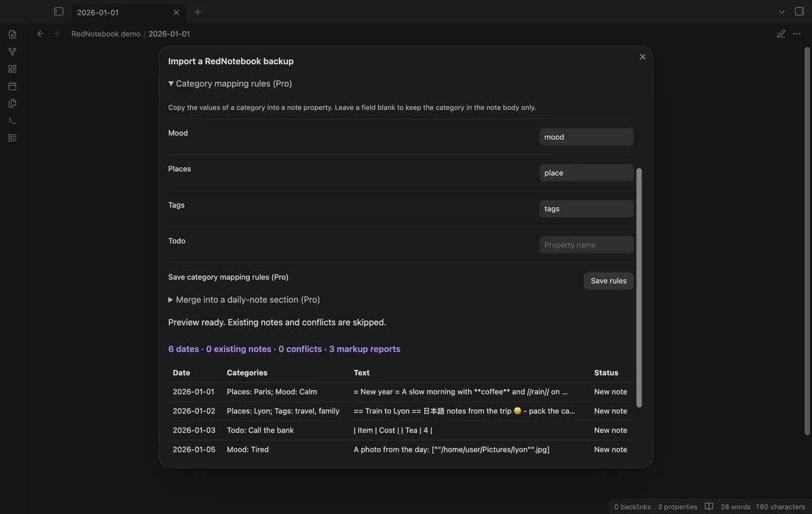Image resolution: width=812 pixels, height=514 pixels.
Task: Switch to editing mode with the pencil icon
Action: (781, 34)
